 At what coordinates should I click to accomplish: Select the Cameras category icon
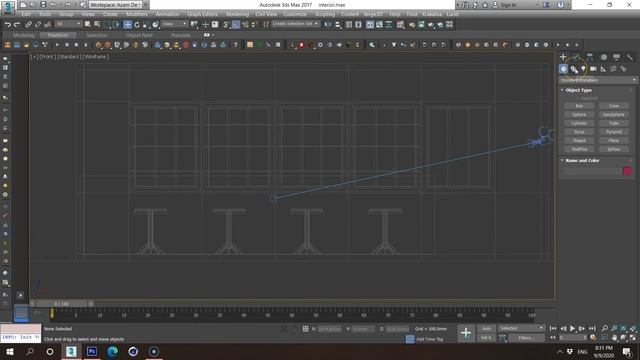[593, 69]
